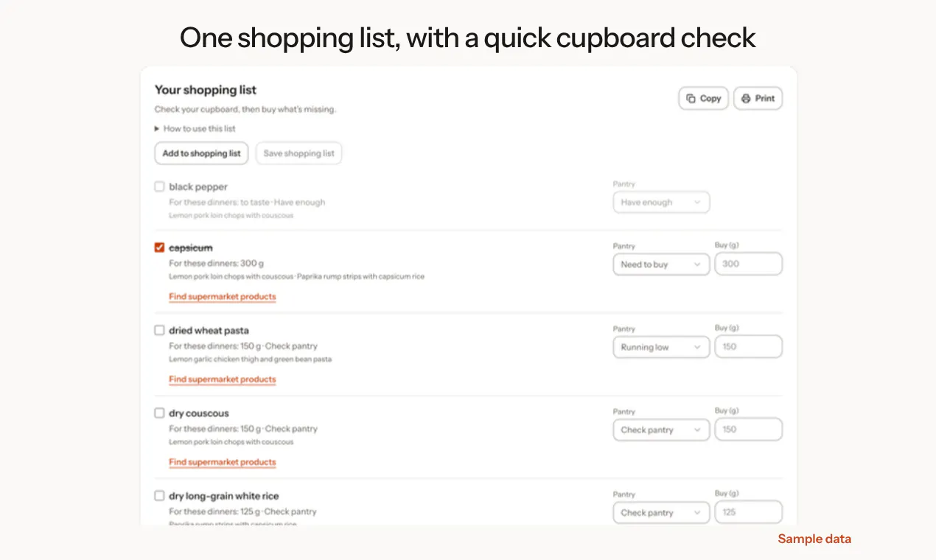Click the capsicum Buy (g) field

point(748,264)
